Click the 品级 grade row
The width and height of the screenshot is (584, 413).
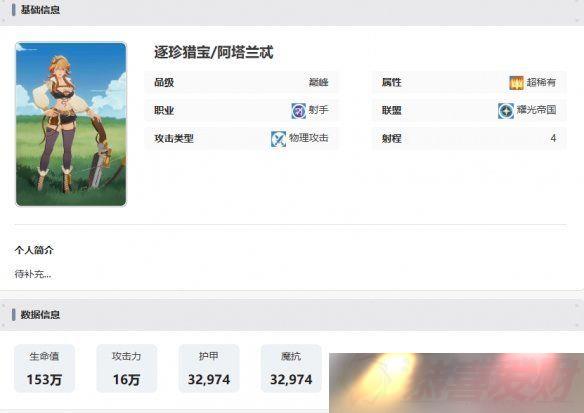tap(241, 82)
